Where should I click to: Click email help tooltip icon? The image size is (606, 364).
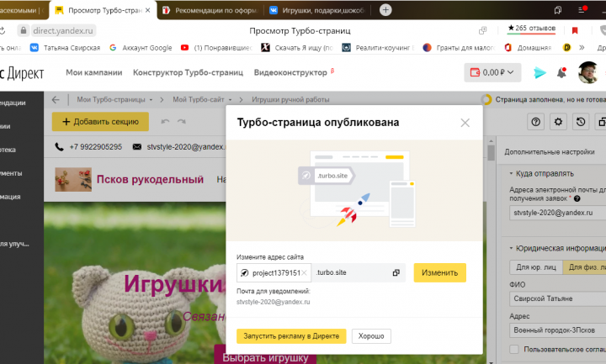pyautogui.click(x=577, y=198)
